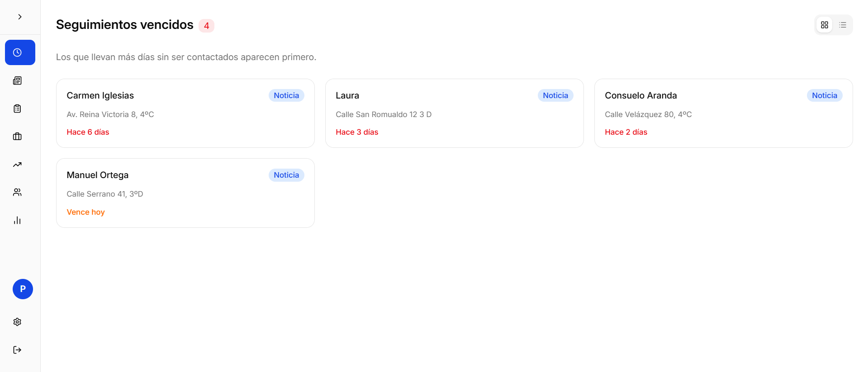The height and width of the screenshot is (372, 868).
Task: Switch to grid view
Action: click(x=825, y=25)
